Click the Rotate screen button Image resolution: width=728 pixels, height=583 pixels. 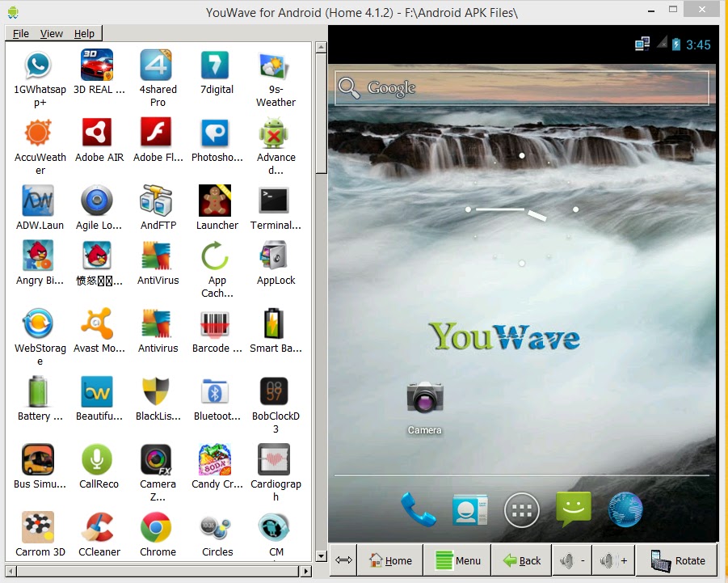[x=678, y=560]
